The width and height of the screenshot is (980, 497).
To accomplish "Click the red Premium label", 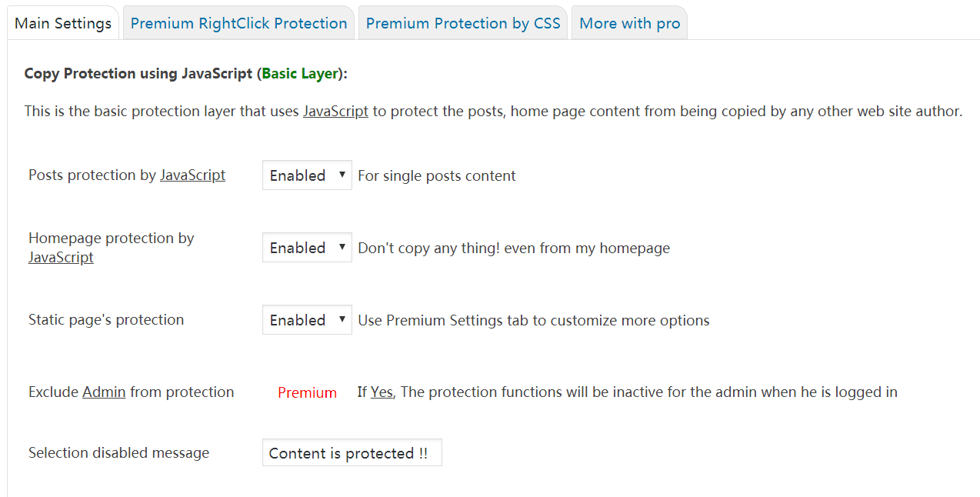I will [307, 393].
